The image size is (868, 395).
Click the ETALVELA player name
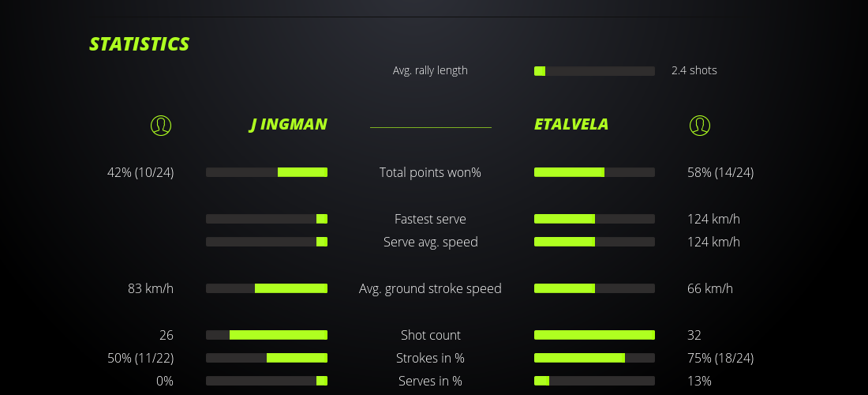[571, 124]
